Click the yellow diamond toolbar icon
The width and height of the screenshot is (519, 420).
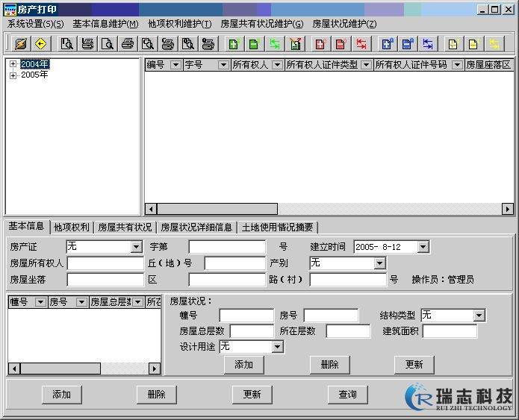[x=40, y=43]
